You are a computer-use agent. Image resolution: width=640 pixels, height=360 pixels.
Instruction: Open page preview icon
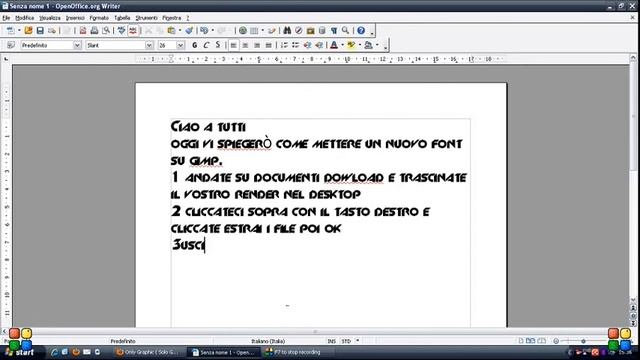click(x=106, y=31)
